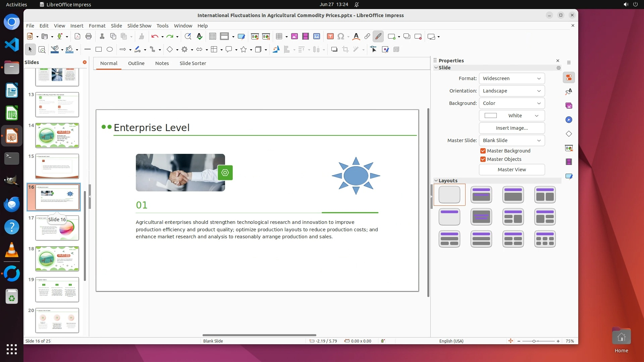Click the Print icon in toolbar

click(89, 37)
